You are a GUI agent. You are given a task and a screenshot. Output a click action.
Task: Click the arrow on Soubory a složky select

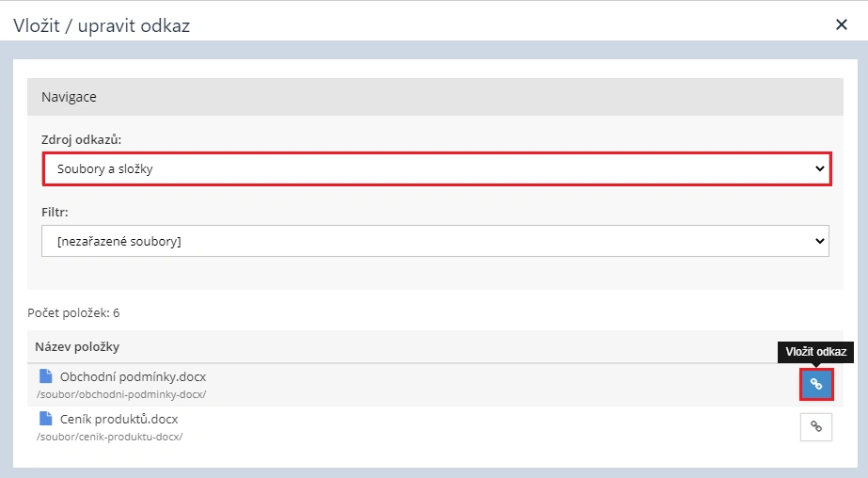tap(819, 169)
